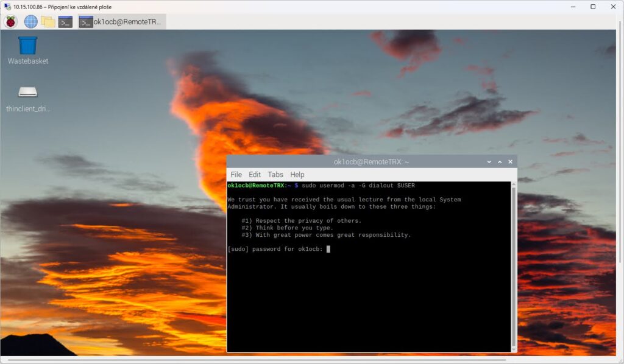
Task: Launch a new terminal from the taskbar launcher
Action: (x=65, y=22)
